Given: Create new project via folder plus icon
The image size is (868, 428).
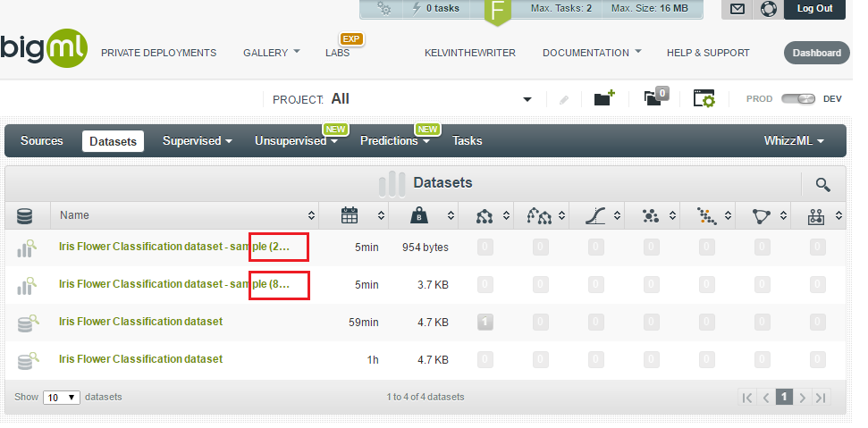Looking at the screenshot, I should tap(604, 98).
